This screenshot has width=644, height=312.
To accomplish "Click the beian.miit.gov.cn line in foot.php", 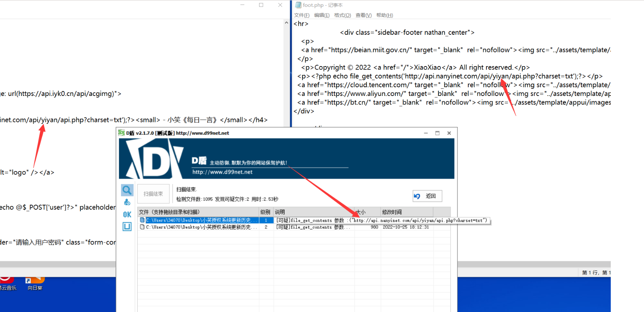I will click(x=456, y=50).
